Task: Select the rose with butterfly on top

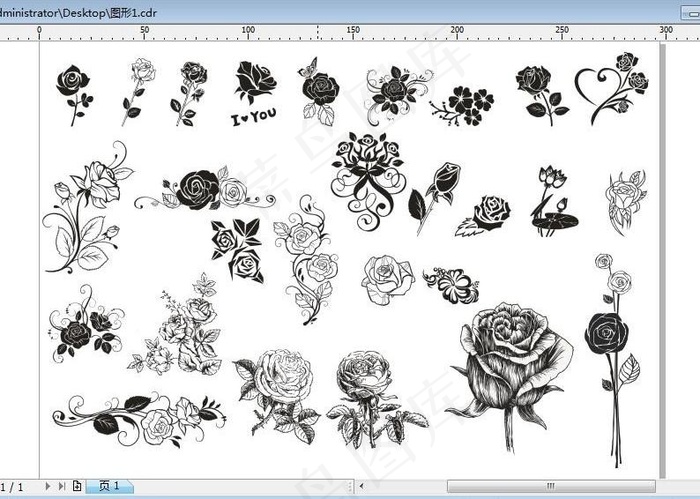Action: tap(318, 91)
